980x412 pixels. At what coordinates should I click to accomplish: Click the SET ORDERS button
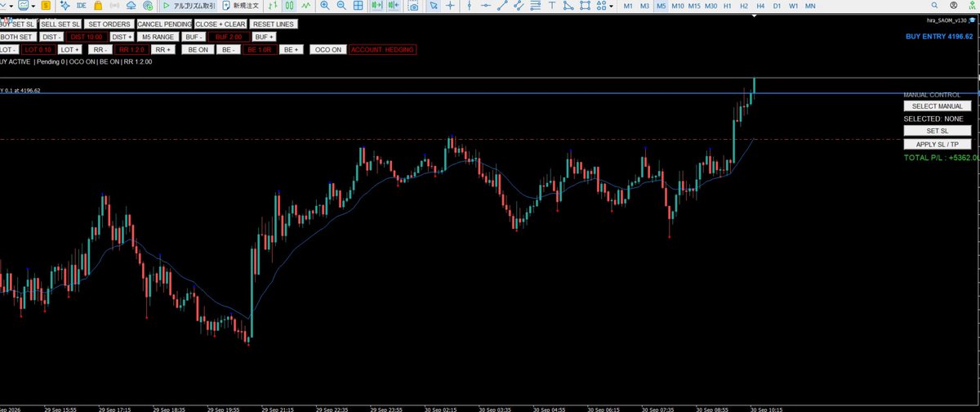109,24
